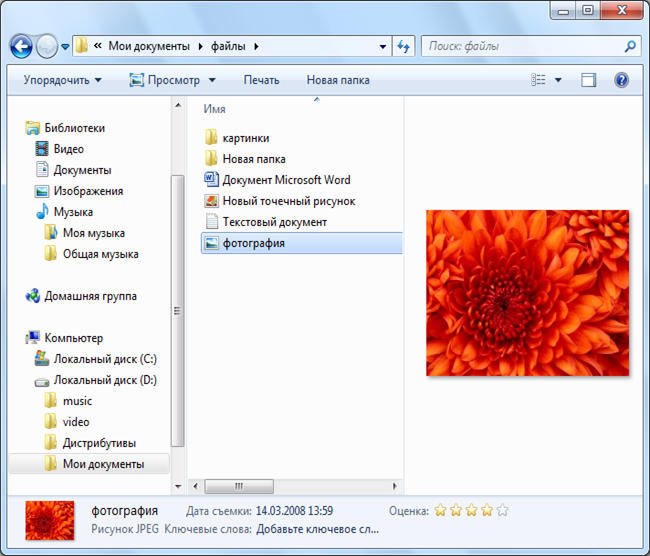Open the 'Упорядочить' menu

coord(62,80)
